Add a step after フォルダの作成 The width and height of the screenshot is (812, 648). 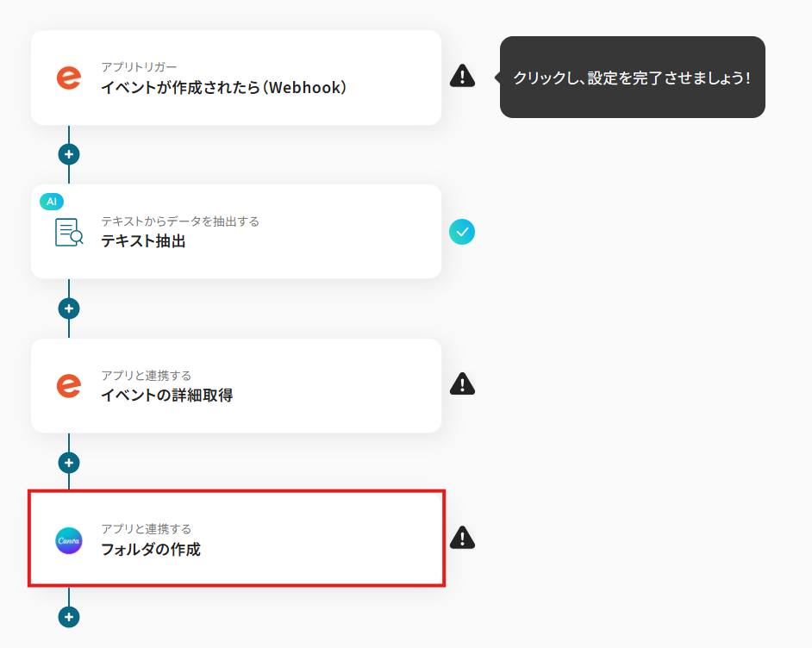click(x=69, y=617)
